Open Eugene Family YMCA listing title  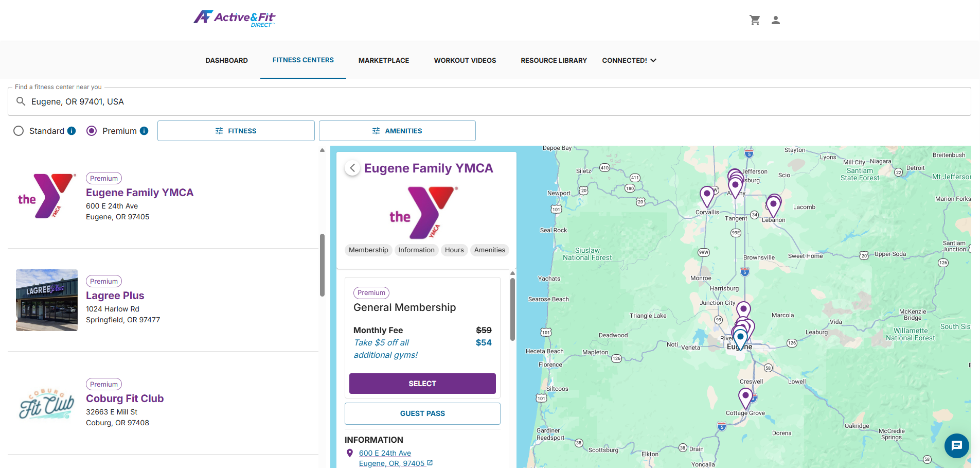[x=139, y=193]
